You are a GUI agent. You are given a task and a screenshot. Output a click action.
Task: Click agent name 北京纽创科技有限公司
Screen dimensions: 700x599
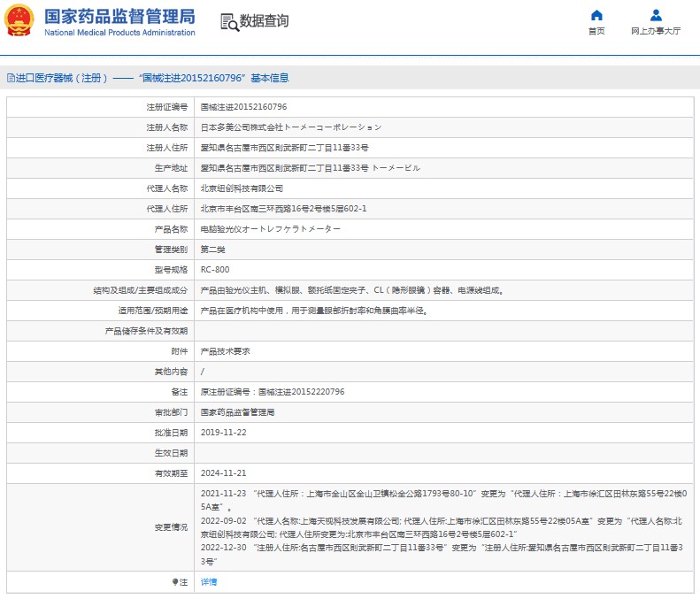(242, 188)
